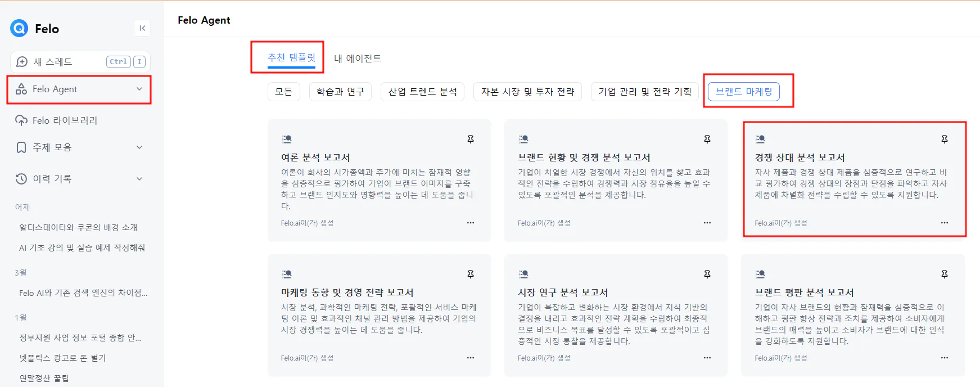Click 'Felo.ai이(가) 생성' on 시장 연구 분석 보고서 card
This screenshot has height=387, width=980.
[x=544, y=358]
